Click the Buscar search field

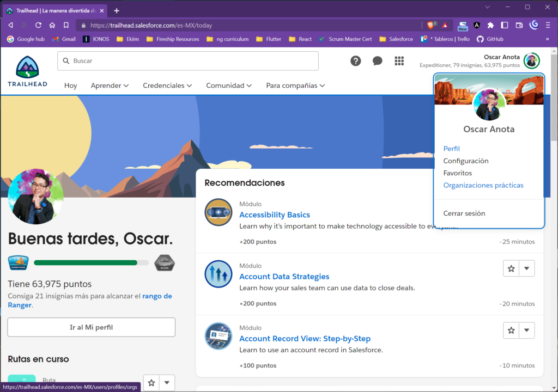tap(188, 61)
